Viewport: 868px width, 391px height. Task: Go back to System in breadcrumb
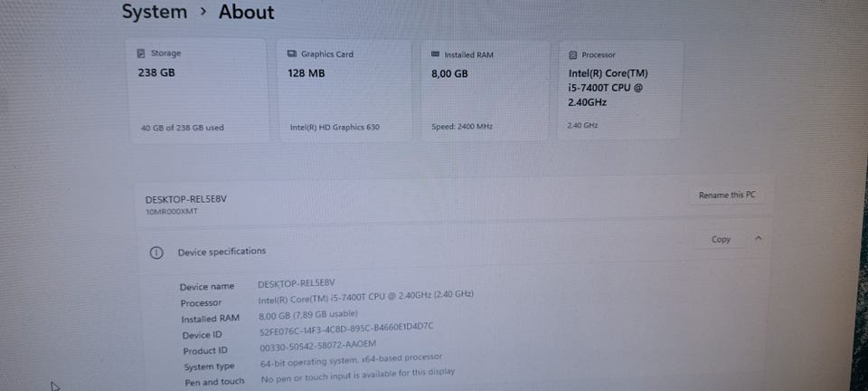coord(154,12)
